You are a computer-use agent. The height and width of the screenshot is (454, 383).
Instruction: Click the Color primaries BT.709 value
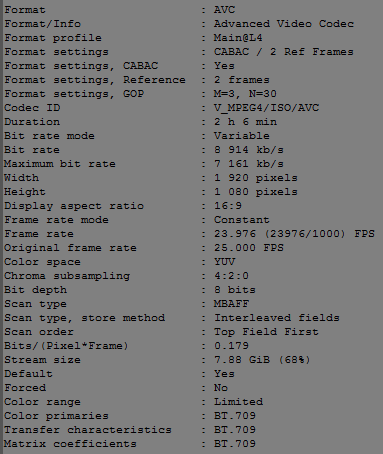click(235, 416)
